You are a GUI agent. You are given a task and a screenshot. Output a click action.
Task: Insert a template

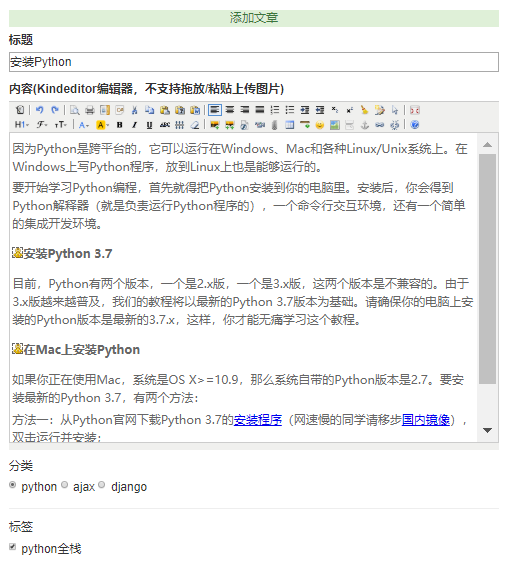pyautogui.click(x=105, y=110)
